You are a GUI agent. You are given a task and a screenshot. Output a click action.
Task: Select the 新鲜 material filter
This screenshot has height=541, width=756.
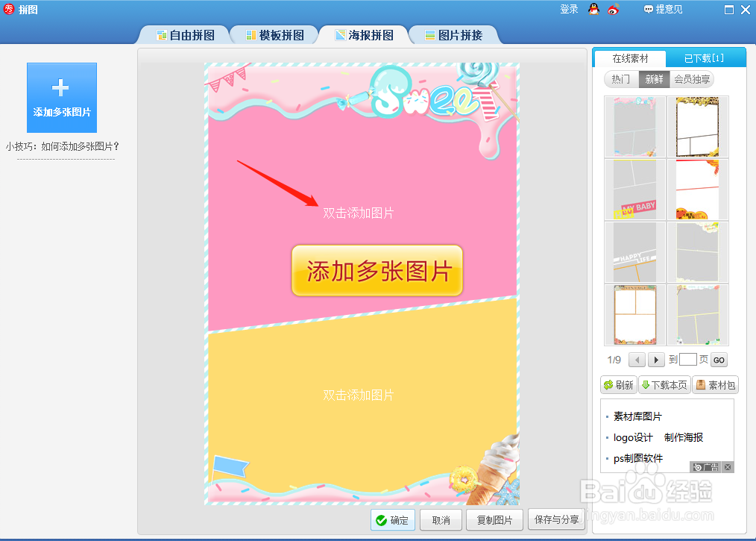(654, 78)
